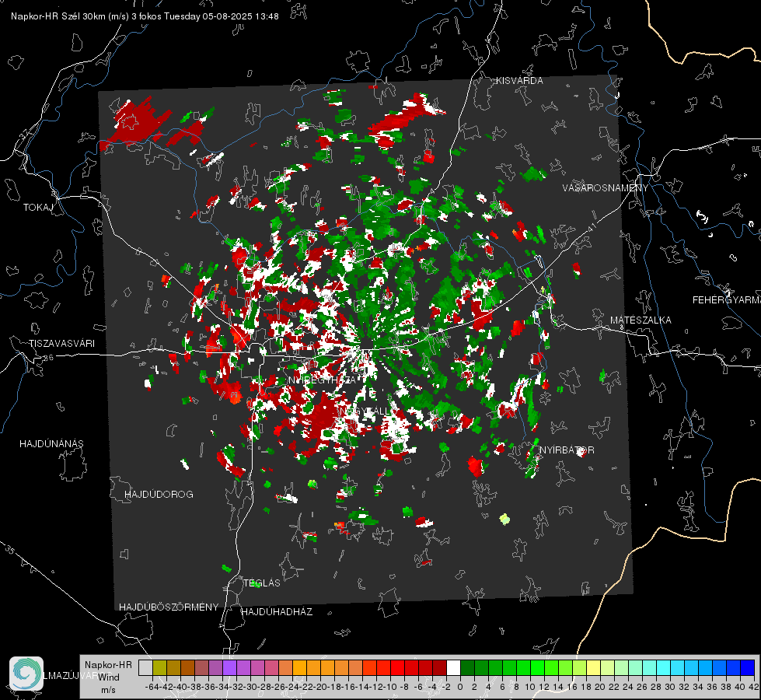Viewport: 761px width, 700px height.
Task: Pick the white swatch between -2 and 0
Action: (453, 667)
